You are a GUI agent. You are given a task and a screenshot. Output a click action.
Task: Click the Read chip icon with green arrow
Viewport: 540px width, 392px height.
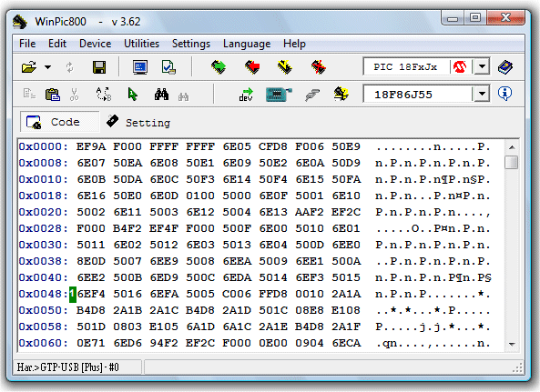pos(219,67)
